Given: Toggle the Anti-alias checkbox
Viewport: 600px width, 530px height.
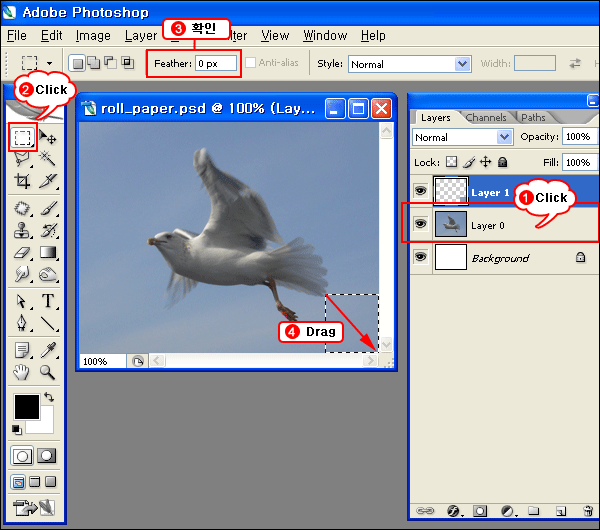Looking at the screenshot, I should click(250, 63).
